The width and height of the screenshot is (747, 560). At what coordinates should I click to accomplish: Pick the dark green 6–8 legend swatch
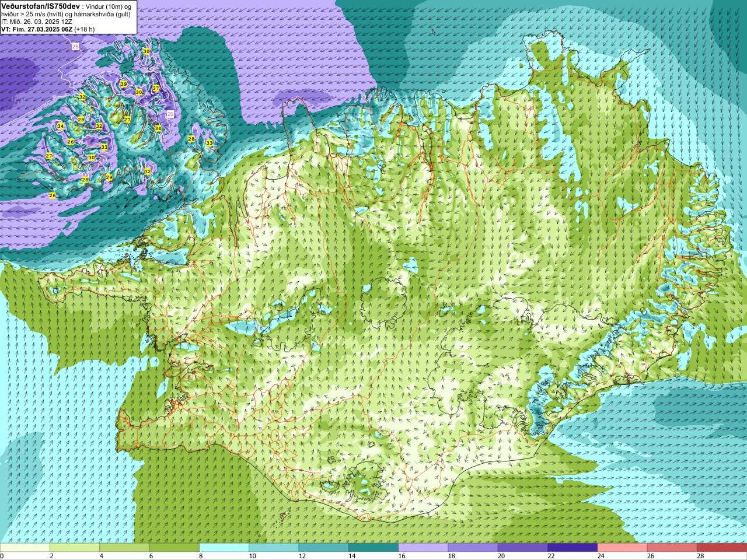click(x=174, y=548)
